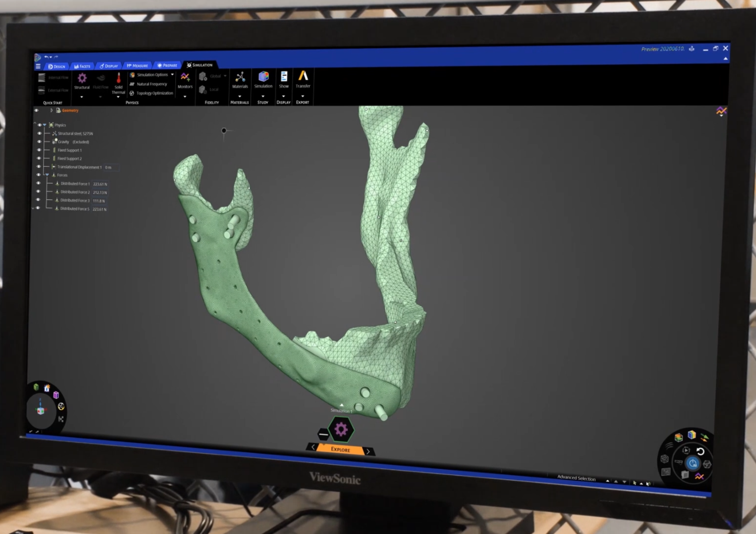Click Topology Optimization option

151,93
